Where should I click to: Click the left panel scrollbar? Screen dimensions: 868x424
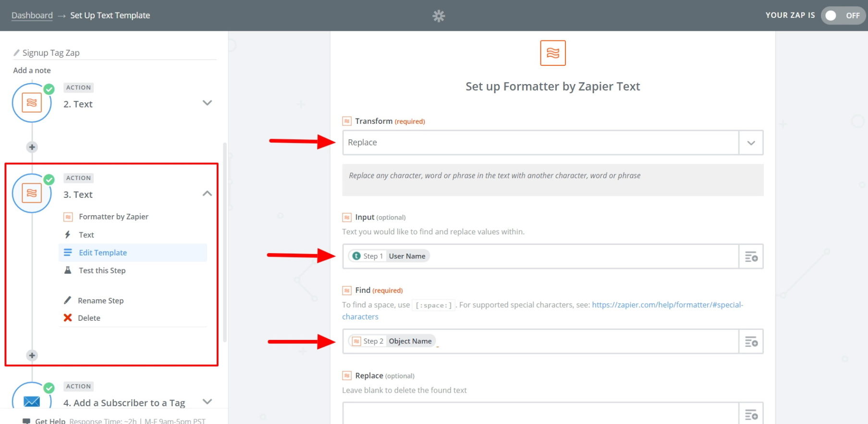pyautogui.click(x=225, y=242)
